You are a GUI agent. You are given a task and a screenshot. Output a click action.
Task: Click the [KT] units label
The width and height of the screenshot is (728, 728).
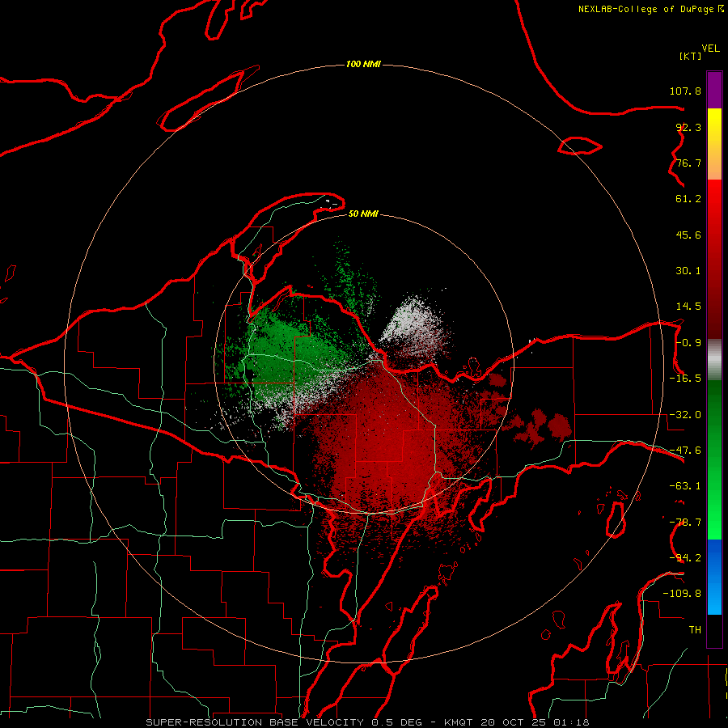(691, 56)
